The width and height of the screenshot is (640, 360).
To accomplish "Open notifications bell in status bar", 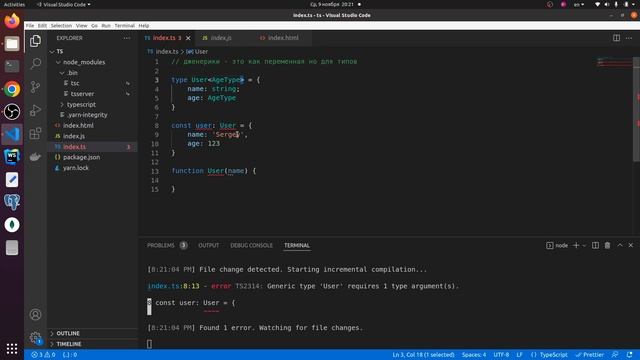I will coord(629,355).
